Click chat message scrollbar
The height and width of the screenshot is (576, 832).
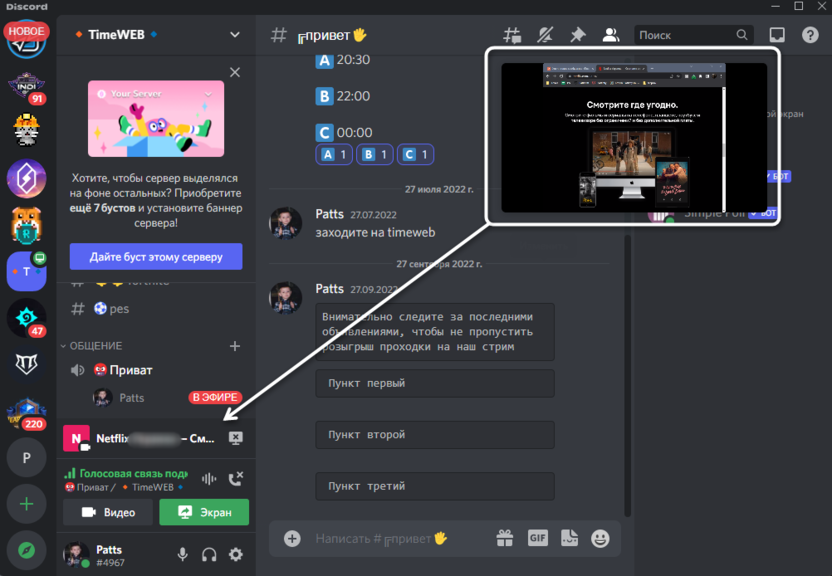point(628,376)
